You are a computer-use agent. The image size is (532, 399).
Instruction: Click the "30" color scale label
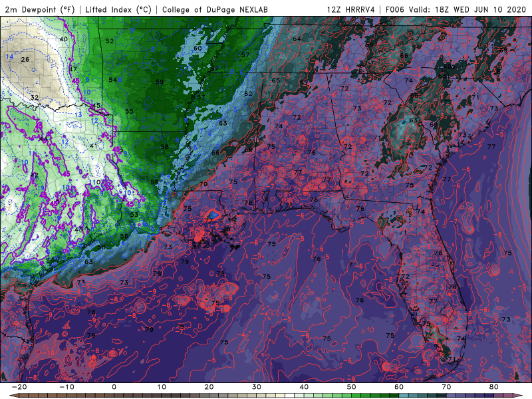pos(257,387)
